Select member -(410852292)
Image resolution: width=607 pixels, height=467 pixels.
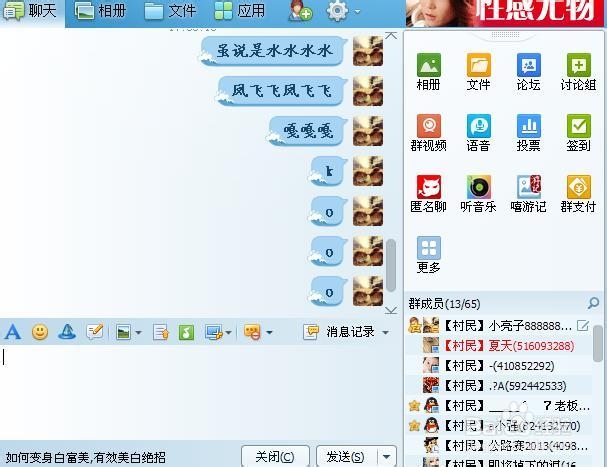pos(499,366)
